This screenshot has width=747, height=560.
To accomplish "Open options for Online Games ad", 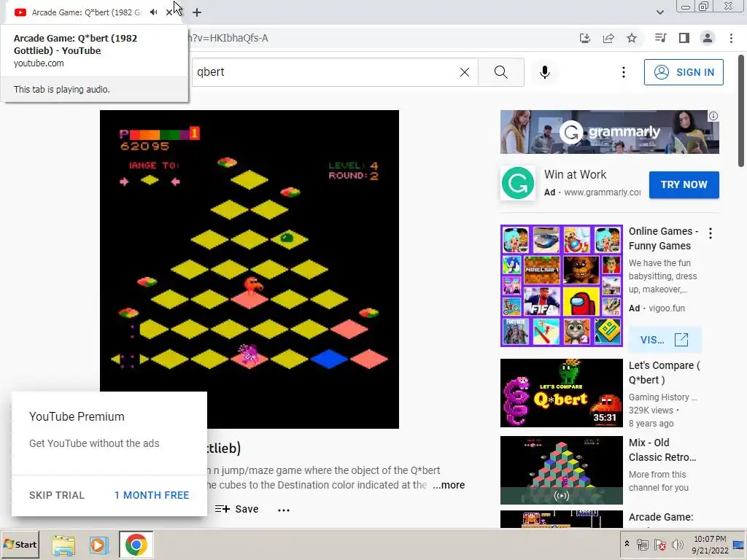I will pyautogui.click(x=711, y=233).
